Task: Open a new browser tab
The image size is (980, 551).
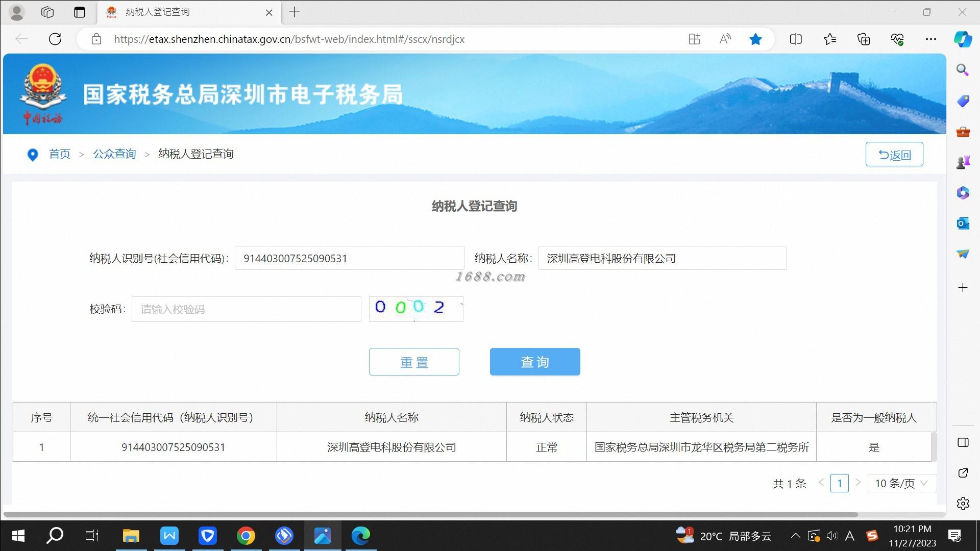Action: (295, 12)
